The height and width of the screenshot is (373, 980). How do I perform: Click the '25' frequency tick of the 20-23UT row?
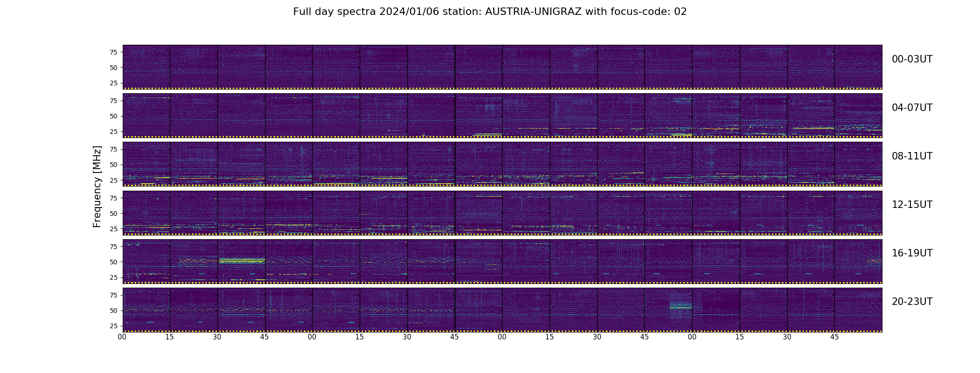pos(113,326)
